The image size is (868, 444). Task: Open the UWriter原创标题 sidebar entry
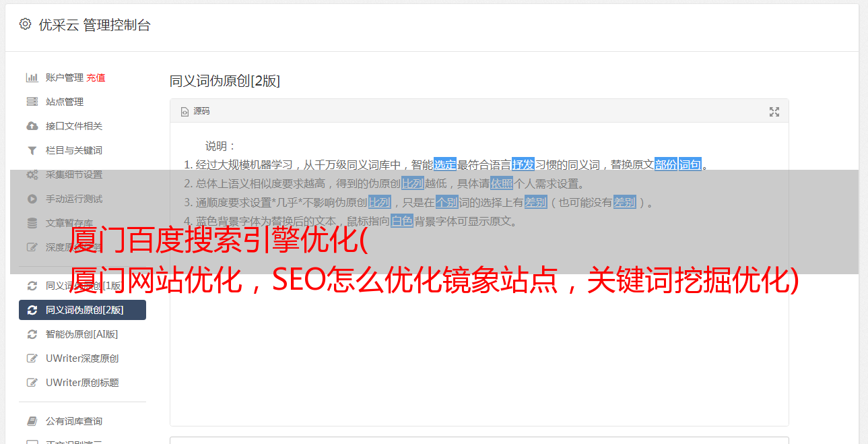tap(82, 383)
